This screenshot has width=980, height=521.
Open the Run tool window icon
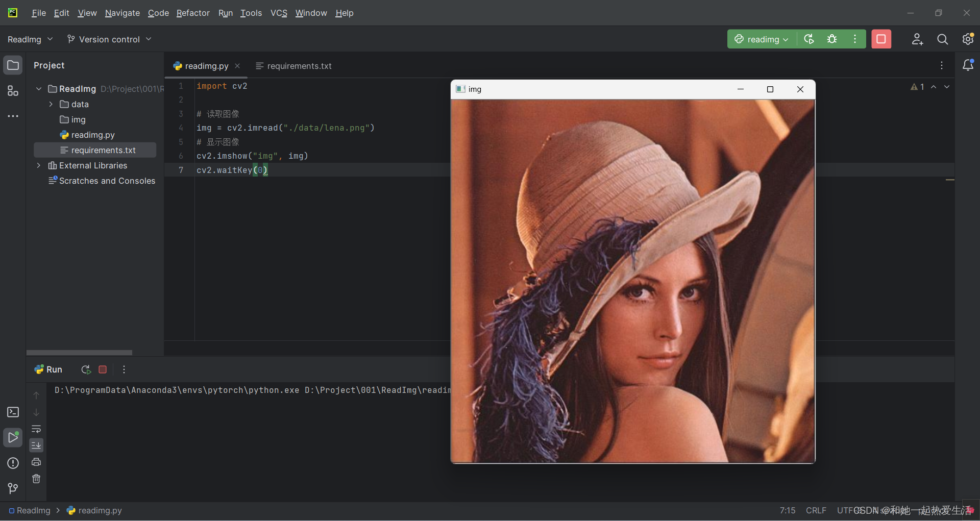[x=13, y=437]
